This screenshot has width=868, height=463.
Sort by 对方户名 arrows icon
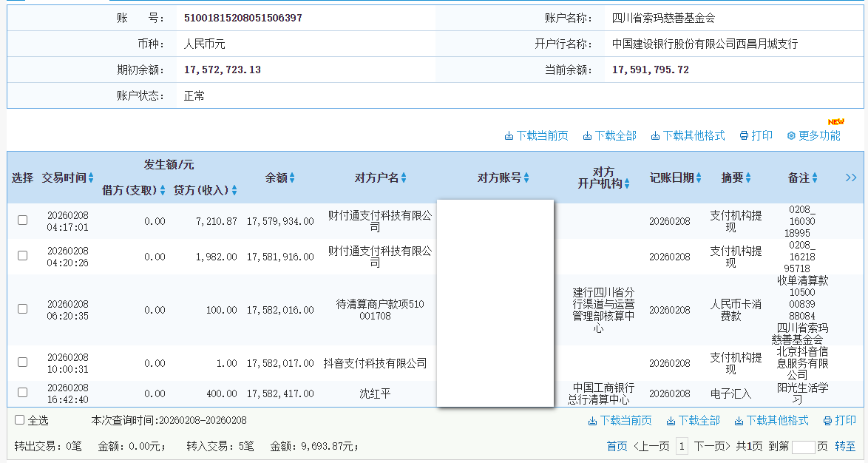click(x=404, y=178)
